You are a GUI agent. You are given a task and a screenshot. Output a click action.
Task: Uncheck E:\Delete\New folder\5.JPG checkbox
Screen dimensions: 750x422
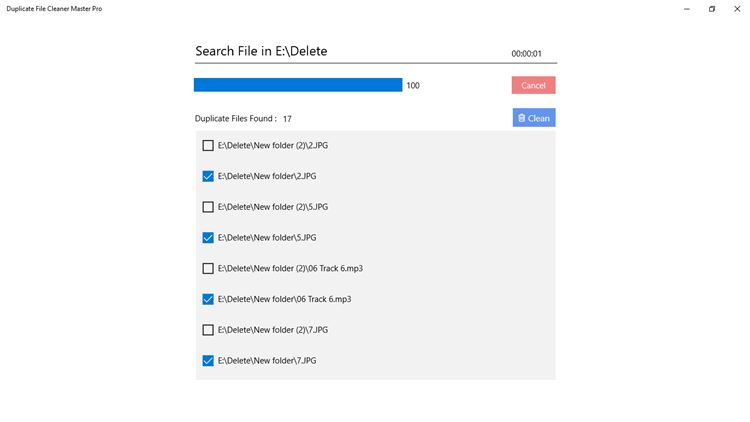coord(208,238)
